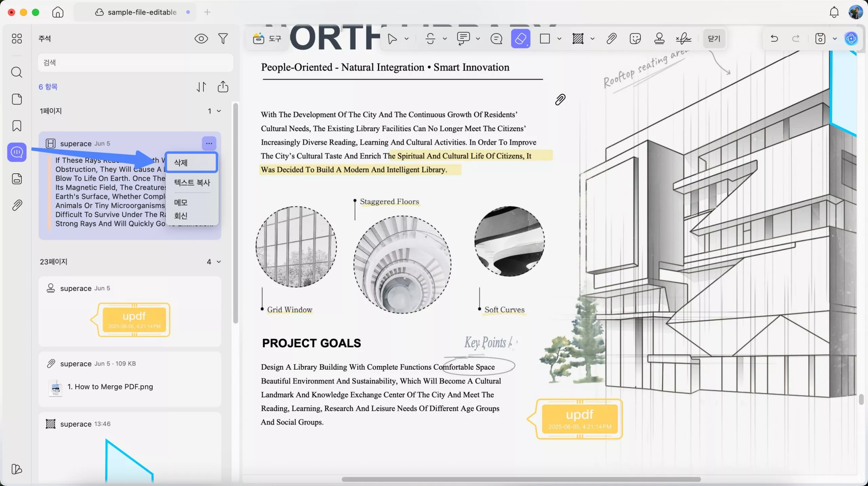This screenshot has width=868, height=486.
Task: Choose 메모 in the context menu
Action: tap(192, 202)
